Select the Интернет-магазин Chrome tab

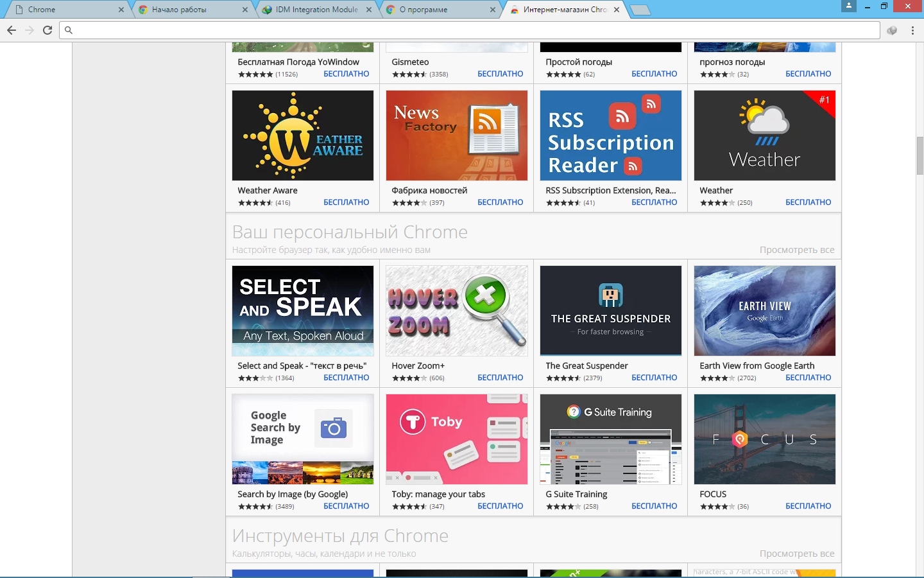563,10
